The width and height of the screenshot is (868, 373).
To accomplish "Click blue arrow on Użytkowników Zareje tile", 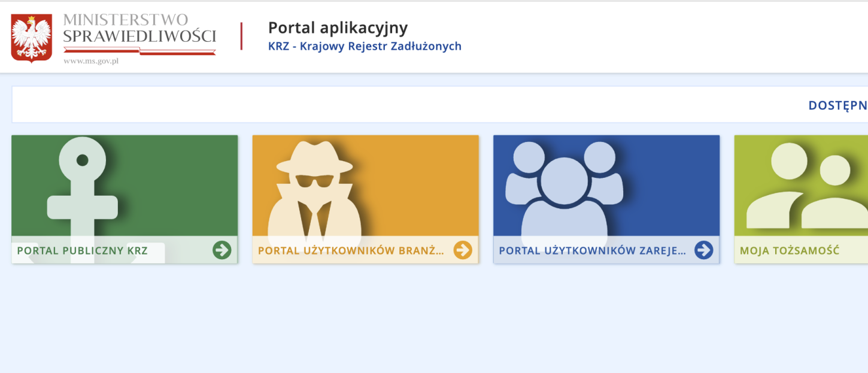I will (704, 250).
